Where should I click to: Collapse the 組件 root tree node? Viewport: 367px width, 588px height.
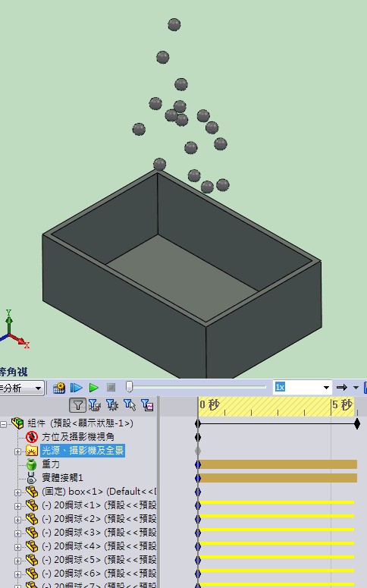[3, 424]
